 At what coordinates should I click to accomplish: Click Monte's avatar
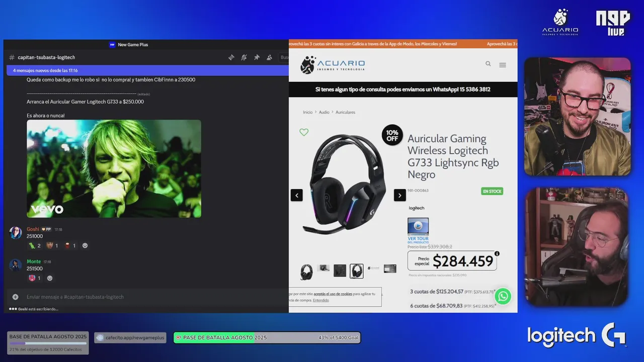[16, 265]
